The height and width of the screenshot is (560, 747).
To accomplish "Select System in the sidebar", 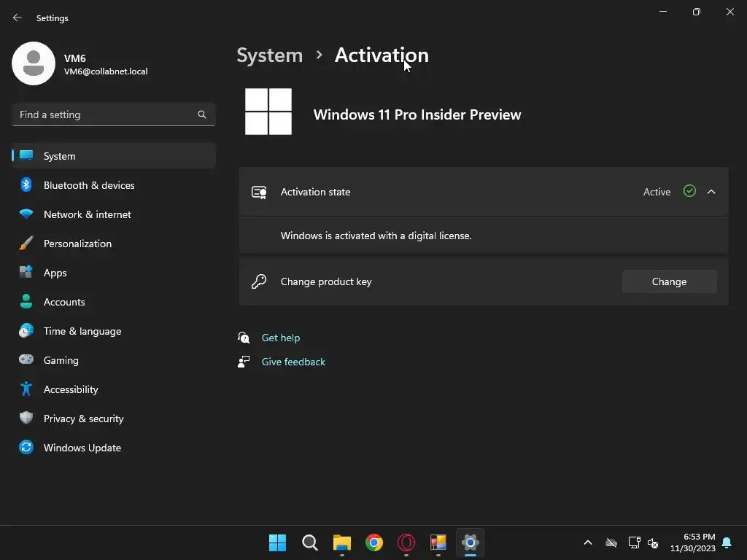I will pos(113,156).
